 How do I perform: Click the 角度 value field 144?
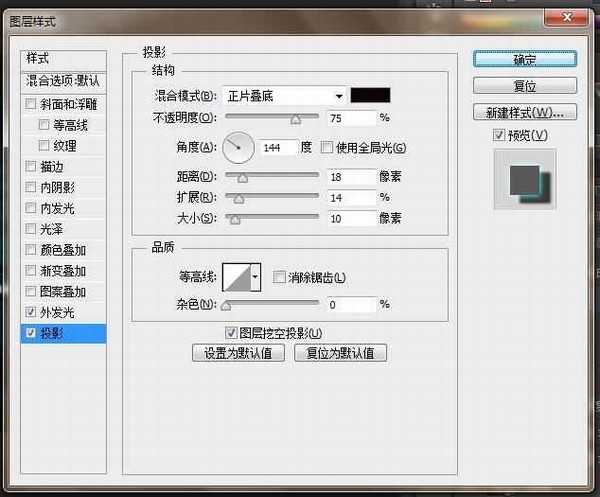(279, 147)
